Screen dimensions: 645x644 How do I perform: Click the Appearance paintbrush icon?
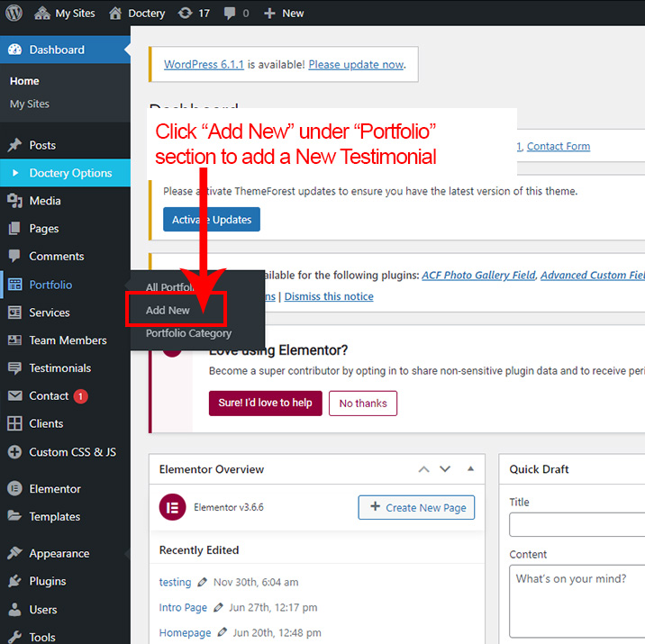[x=14, y=554]
